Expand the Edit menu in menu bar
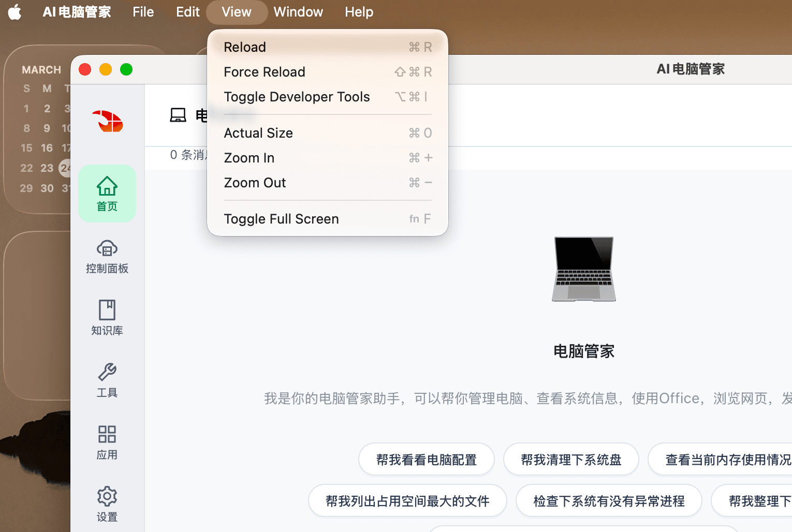792x532 pixels. 187,12
